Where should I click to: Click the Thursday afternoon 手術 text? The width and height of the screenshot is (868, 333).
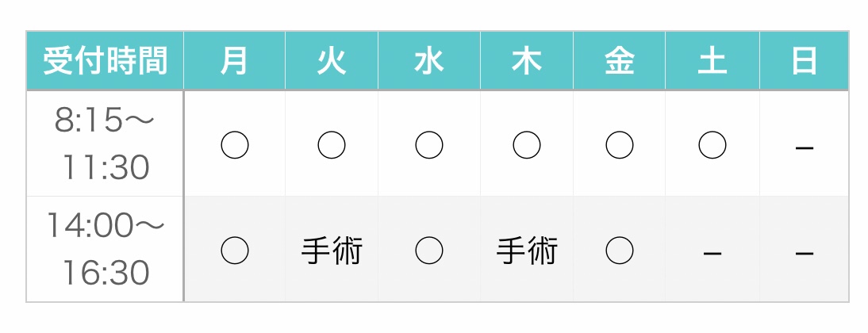point(527,251)
